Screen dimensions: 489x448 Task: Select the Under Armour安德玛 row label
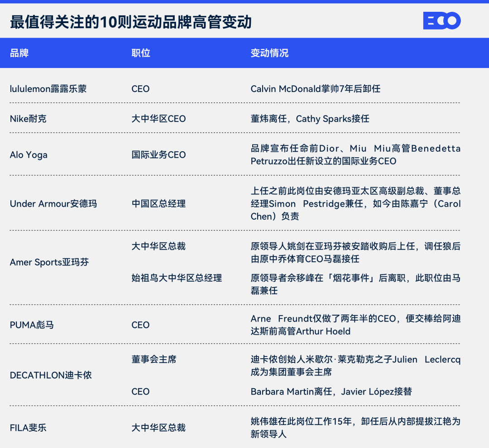pos(53,204)
